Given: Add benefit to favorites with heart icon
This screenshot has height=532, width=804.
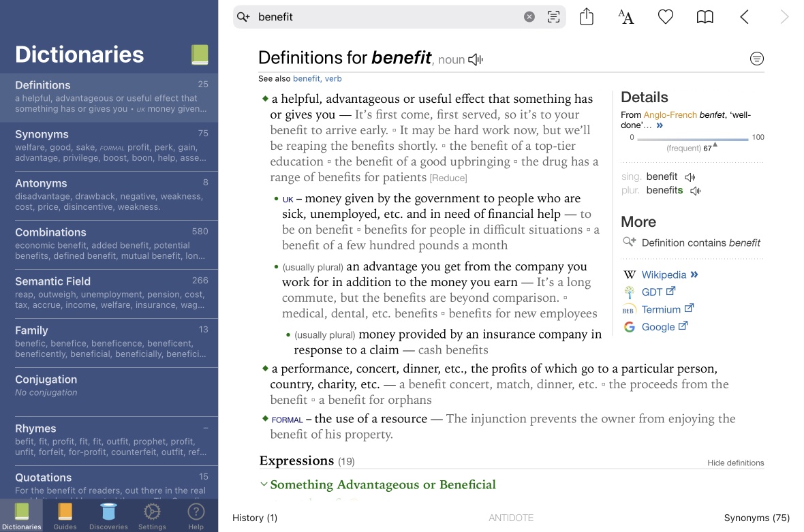Looking at the screenshot, I should [x=665, y=17].
